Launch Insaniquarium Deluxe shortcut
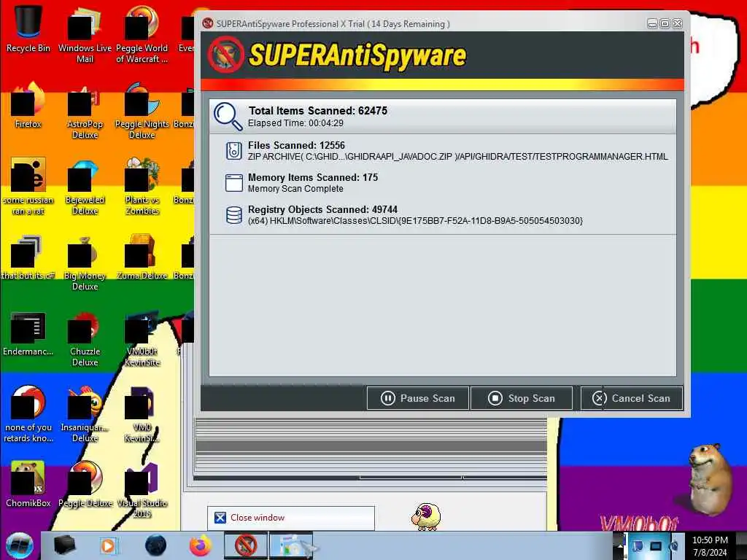Viewport: 747px width, 560px height. (85, 414)
